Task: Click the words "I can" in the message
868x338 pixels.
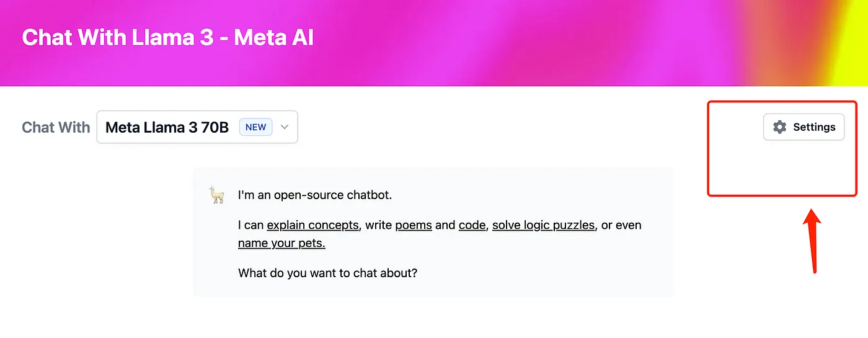Action: click(x=251, y=225)
